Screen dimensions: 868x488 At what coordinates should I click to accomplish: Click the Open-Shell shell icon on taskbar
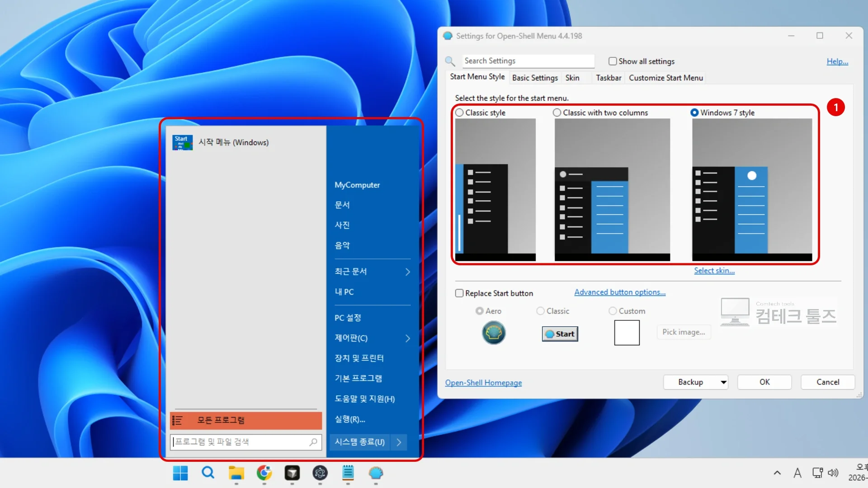pyautogui.click(x=376, y=473)
